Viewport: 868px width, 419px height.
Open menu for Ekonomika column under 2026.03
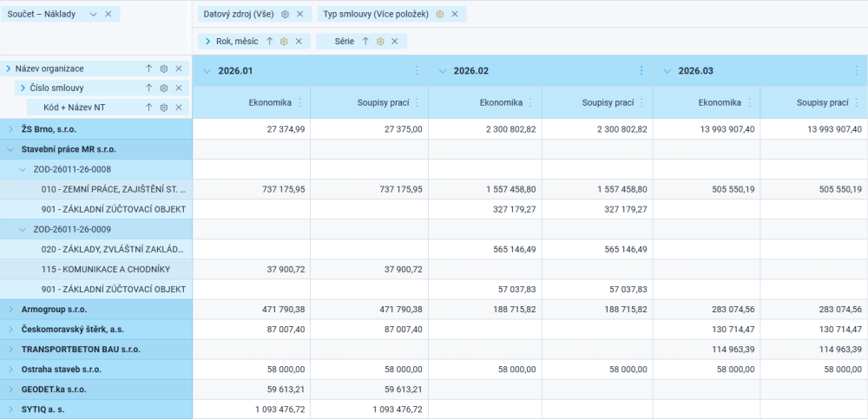coord(750,102)
